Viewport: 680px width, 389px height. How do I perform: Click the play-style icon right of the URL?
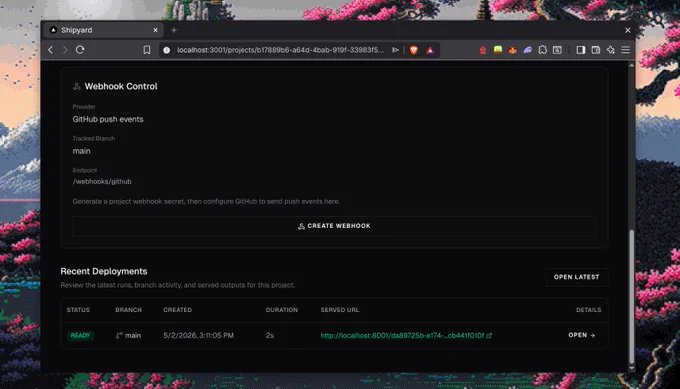tap(396, 50)
